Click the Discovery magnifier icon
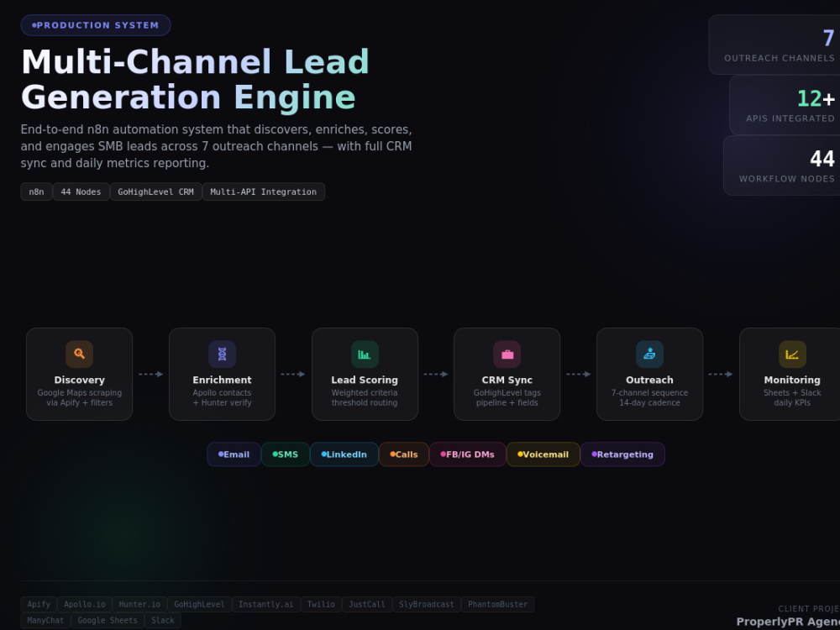Image resolution: width=840 pixels, height=630 pixels. click(x=79, y=354)
